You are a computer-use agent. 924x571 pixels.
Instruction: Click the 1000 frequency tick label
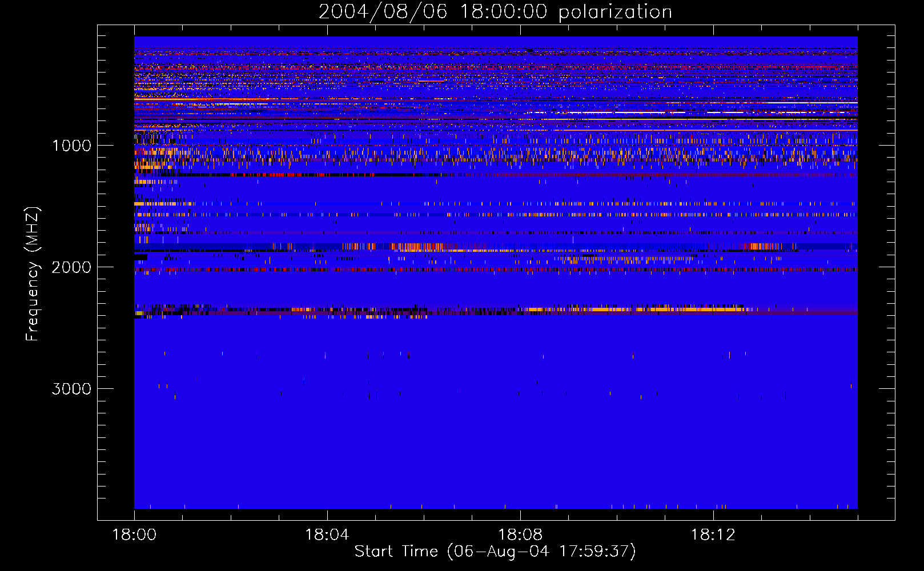tap(71, 146)
